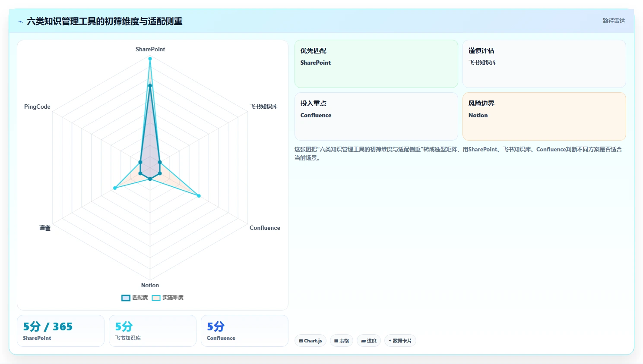Image resolution: width=643 pixels, height=364 pixels.
Task: Click the page title 六类知识管理工具的初筛维度与适配侧重
Action: tap(105, 21)
